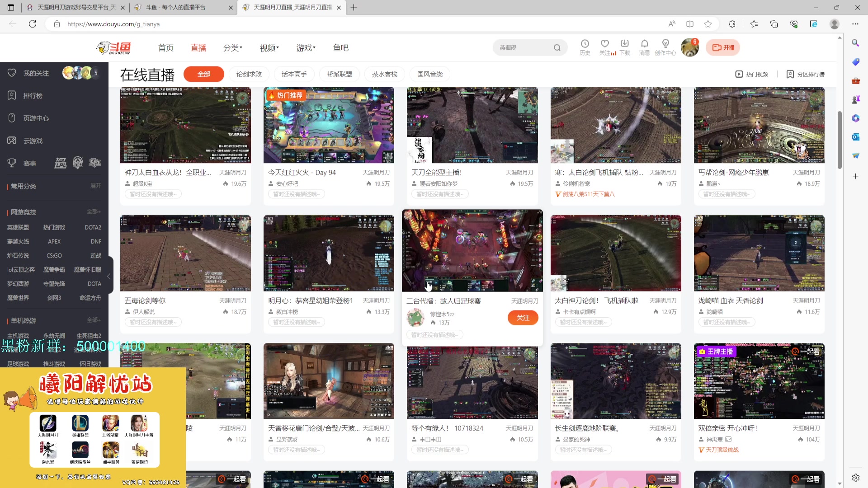Switch to the 直播 navigation tab
Screen dimensions: 868x488
click(x=198, y=47)
